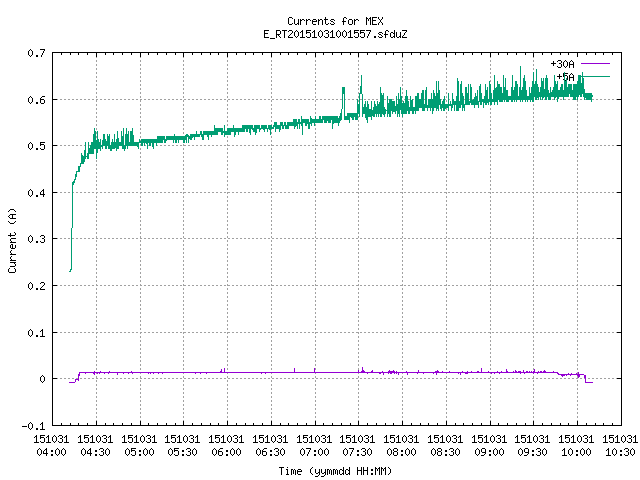Click the x-axis tick '151031 10:30'
This screenshot has width=640, height=480.
click(620, 446)
